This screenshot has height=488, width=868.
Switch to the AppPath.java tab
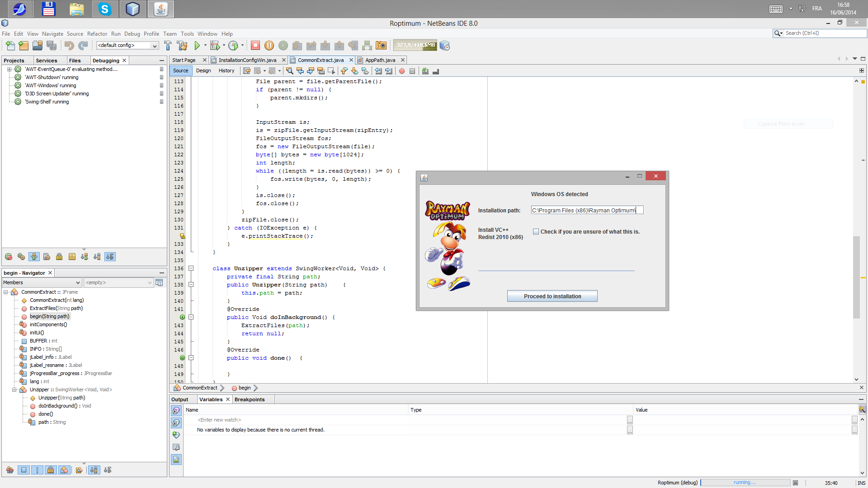380,60
